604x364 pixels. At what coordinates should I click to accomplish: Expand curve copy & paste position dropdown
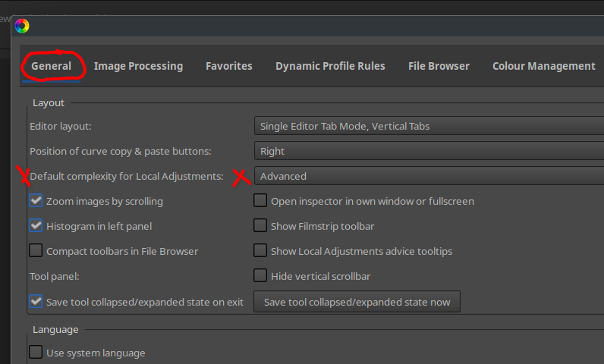429,151
